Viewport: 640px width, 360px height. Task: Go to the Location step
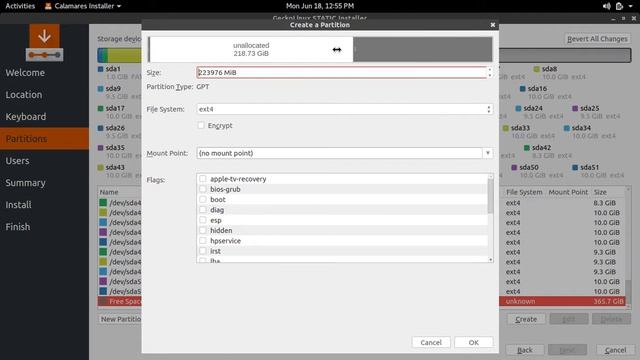click(x=24, y=95)
